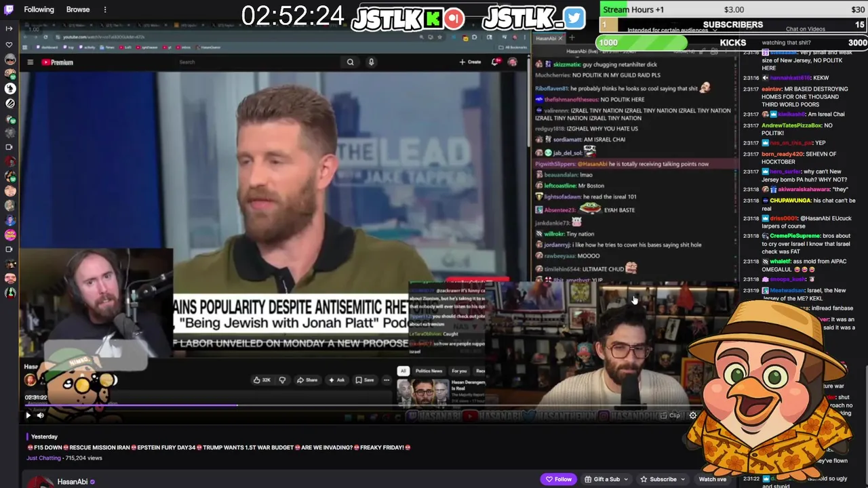
Task: Open the YouTube account avatar
Action: click(512, 62)
